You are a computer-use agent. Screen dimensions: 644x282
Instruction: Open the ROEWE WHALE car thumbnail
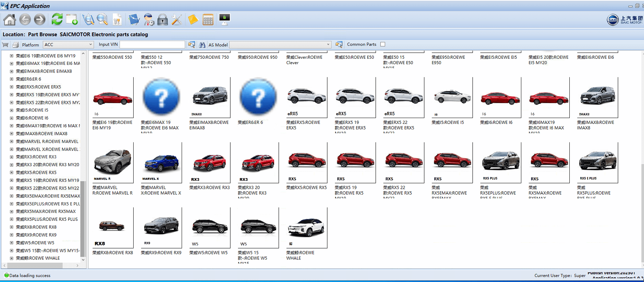[x=306, y=228]
